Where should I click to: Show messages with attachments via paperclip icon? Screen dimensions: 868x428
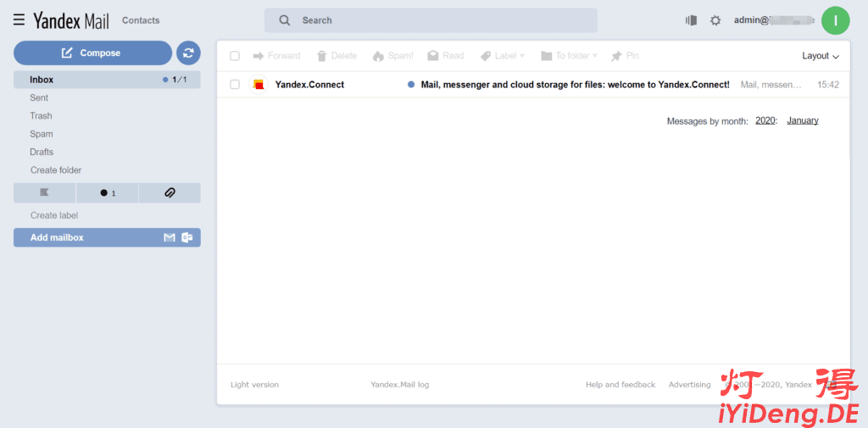170,193
